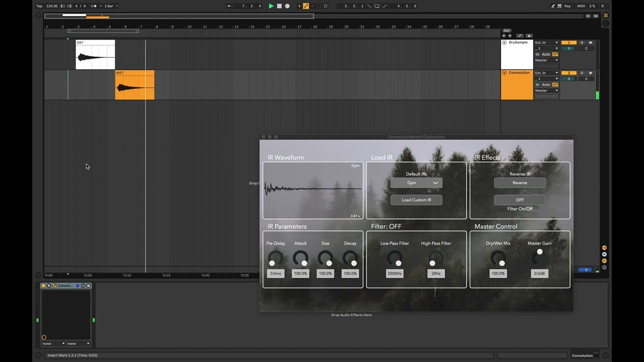
Task: Click the Pre-Delay knob
Action: (275, 258)
